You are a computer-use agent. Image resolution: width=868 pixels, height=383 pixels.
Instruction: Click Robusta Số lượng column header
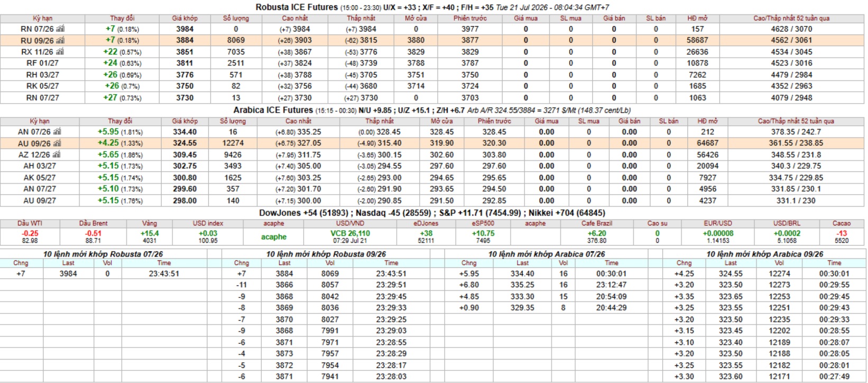click(236, 18)
